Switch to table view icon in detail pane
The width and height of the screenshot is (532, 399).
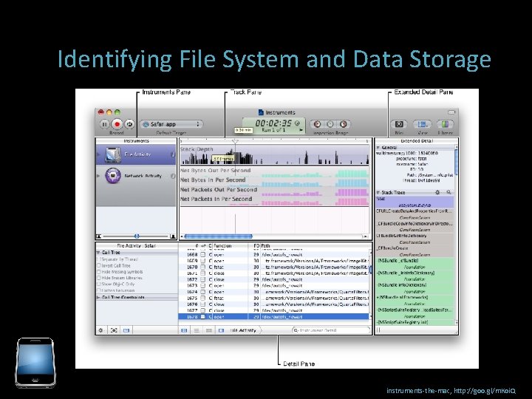point(184,330)
